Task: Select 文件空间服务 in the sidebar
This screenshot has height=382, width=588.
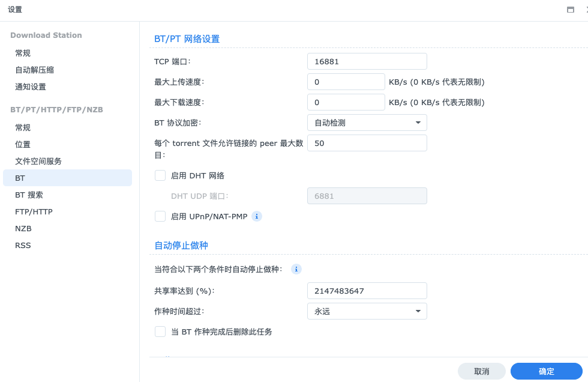Action: click(x=38, y=161)
